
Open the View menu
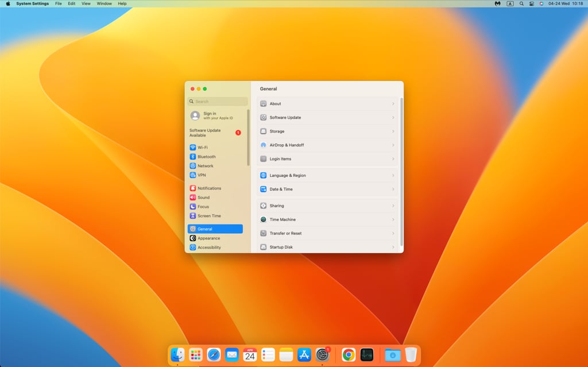coord(86,3)
